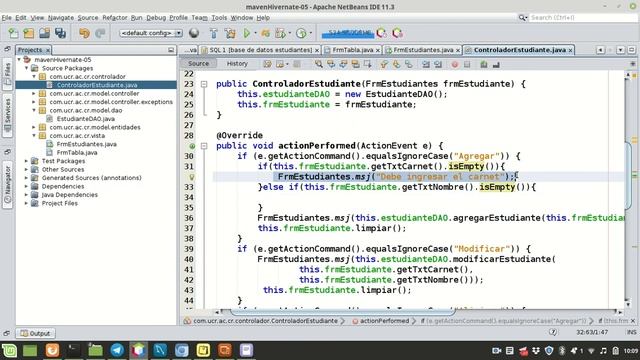Run the project with green play icon
The width and height of the screenshot is (640, 360).
point(247,33)
